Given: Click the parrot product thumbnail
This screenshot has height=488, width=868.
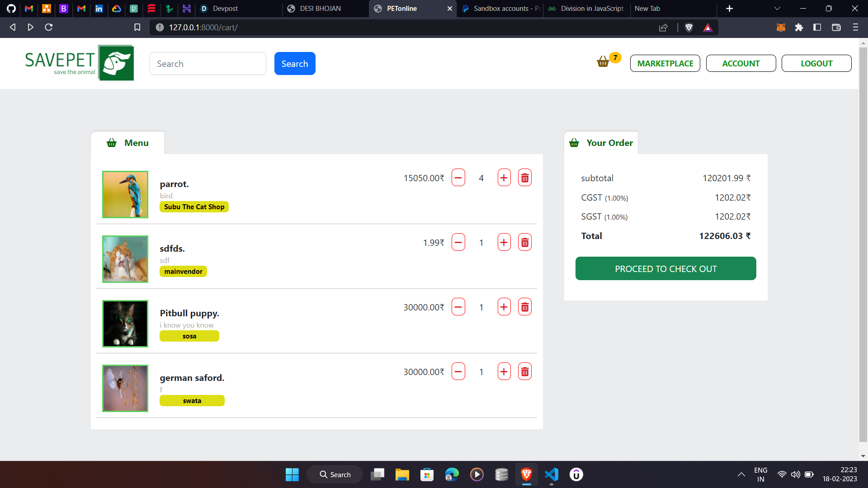Looking at the screenshot, I should click(125, 194).
